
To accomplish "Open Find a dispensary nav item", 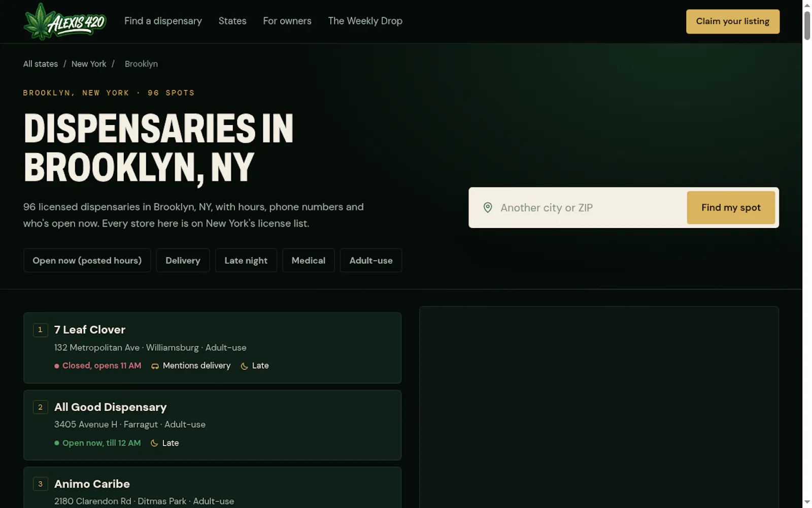I will tap(163, 21).
